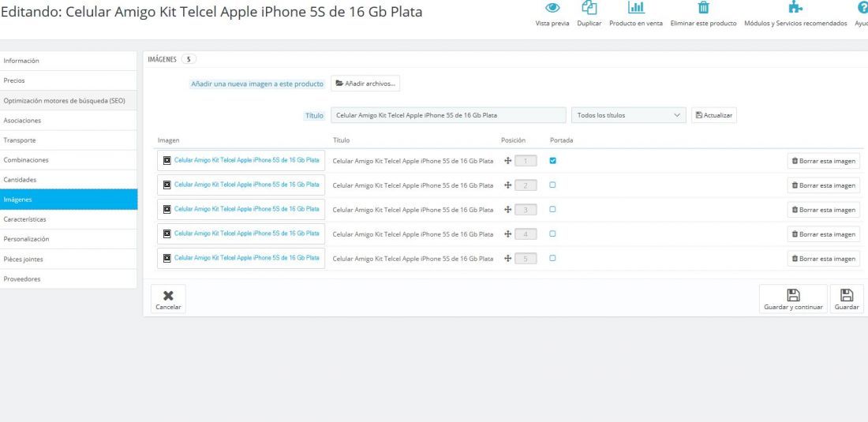Open the Cantidades tab

coord(68,180)
